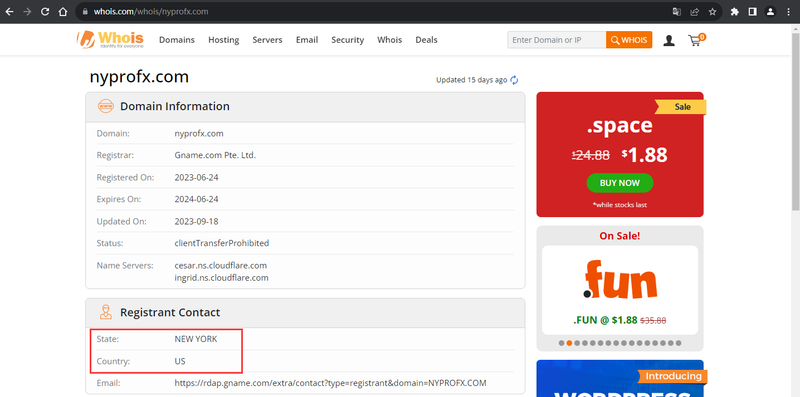
Task: Click the registrar Gname.com Pte. Ltd.
Action: coord(215,155)
